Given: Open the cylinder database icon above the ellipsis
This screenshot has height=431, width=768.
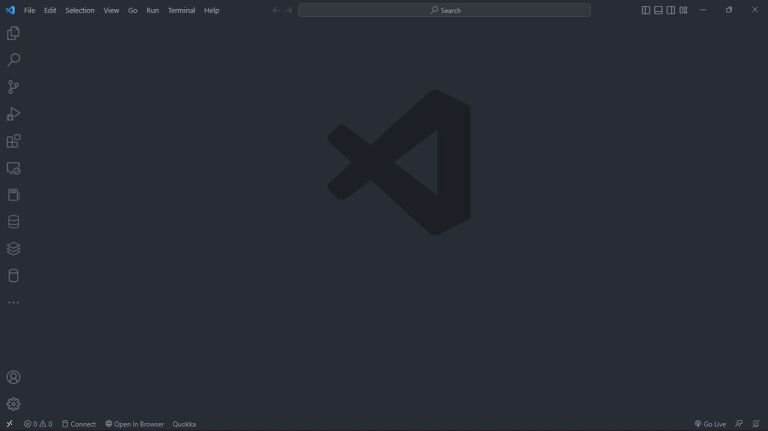Looking at the screenshot, I should pos(13,276).
